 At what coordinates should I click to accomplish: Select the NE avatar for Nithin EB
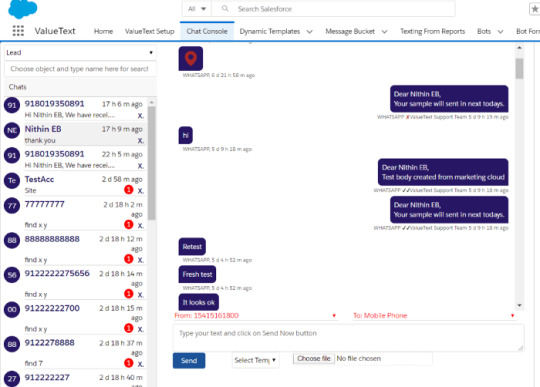pos(12,130)
